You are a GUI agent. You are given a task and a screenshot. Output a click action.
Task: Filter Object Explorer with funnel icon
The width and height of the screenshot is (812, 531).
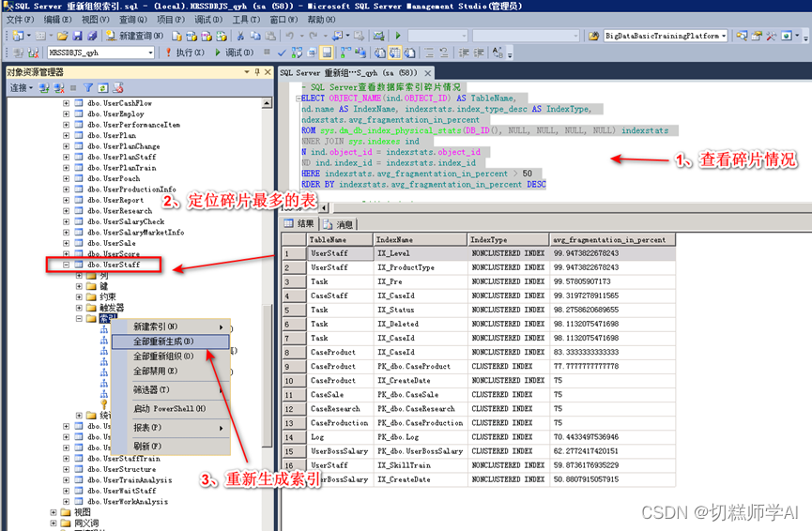coord(88,88)
